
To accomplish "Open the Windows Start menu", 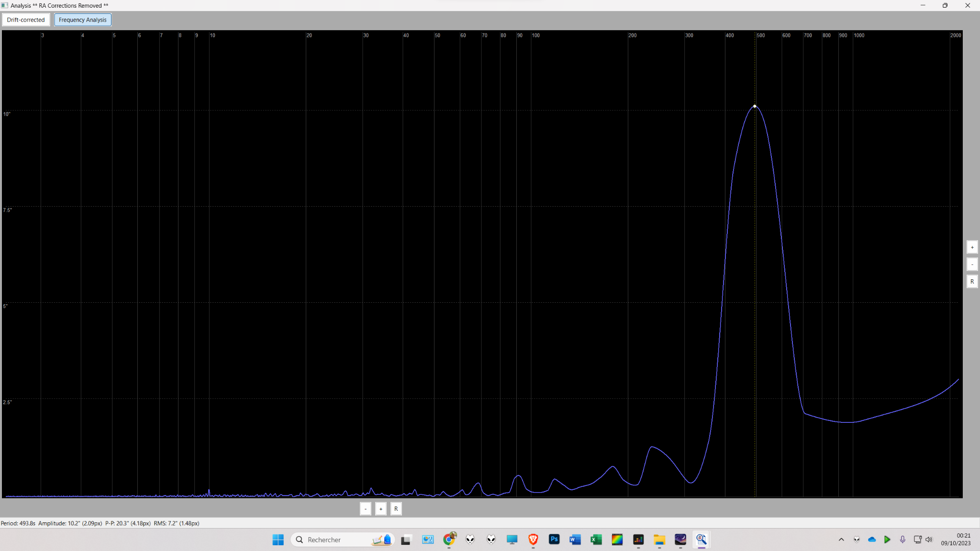I will point(278,540).
